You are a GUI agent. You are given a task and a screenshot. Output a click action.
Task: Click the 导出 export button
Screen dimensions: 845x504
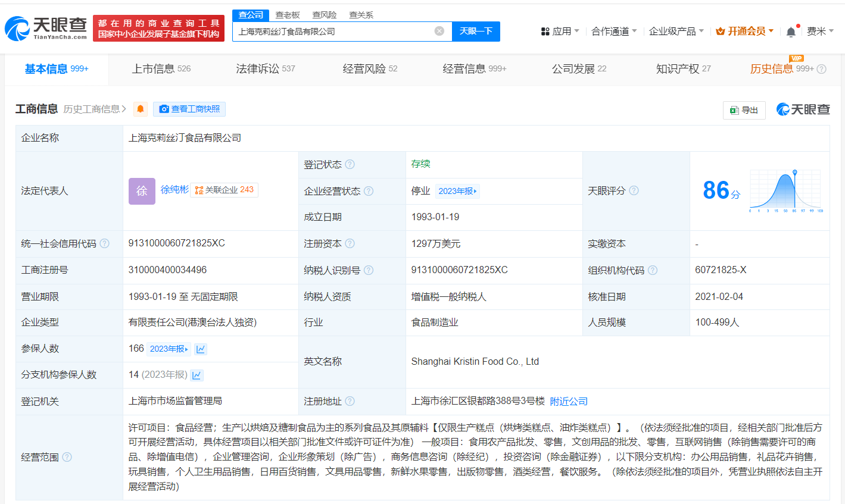pyautogui.click(x=744, y=110)
